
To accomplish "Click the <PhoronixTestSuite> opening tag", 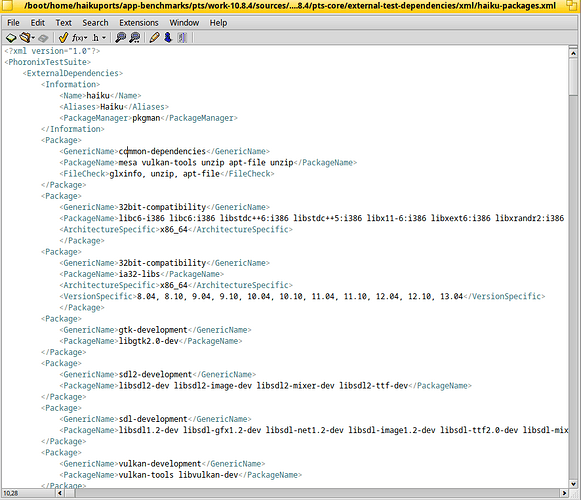I will pos(47,62).
